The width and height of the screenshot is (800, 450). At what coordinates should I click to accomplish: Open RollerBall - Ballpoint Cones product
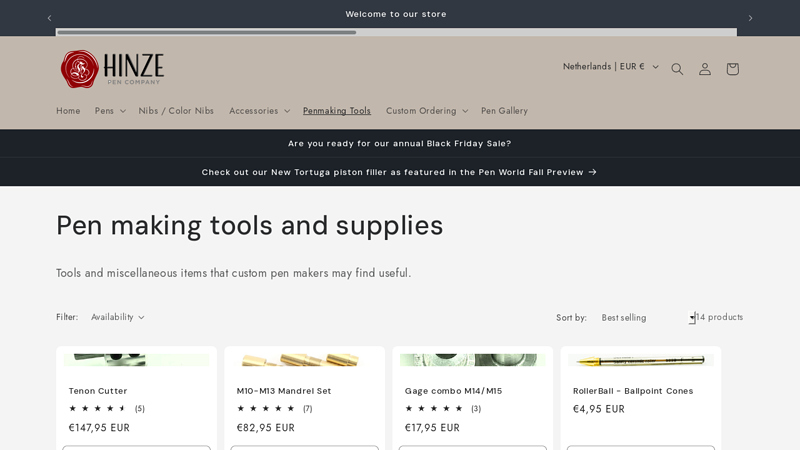[633, 391]
